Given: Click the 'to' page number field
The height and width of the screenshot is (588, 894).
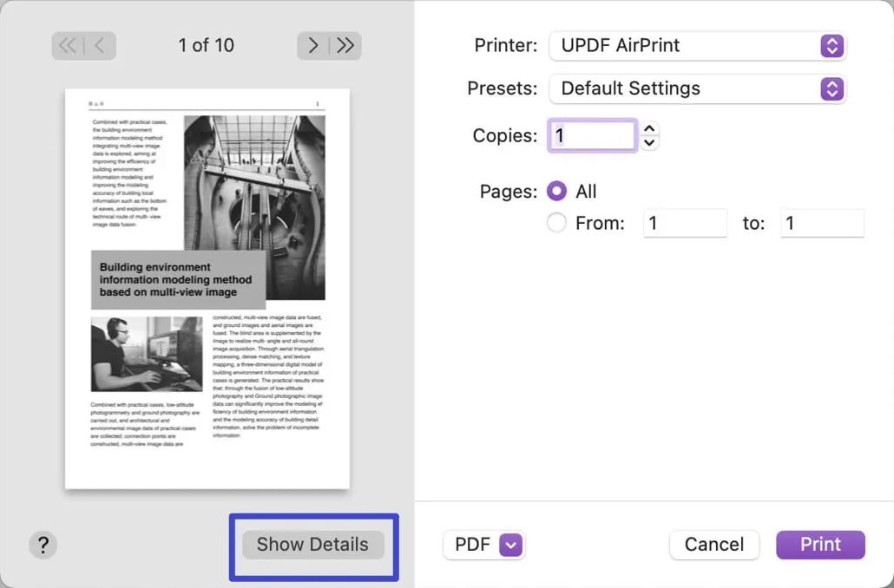Looking at the screenshot, I should click(822, 223).
